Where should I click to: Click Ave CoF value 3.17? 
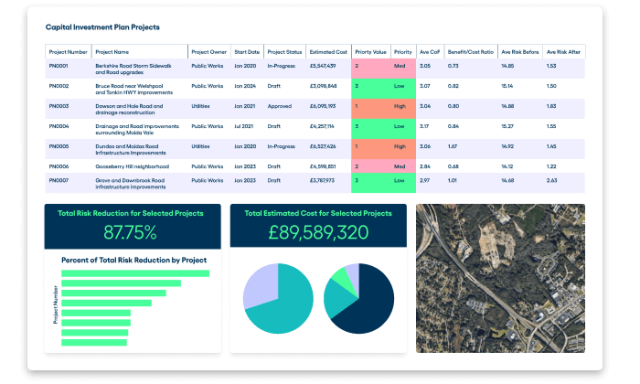[x=424, y=126]
